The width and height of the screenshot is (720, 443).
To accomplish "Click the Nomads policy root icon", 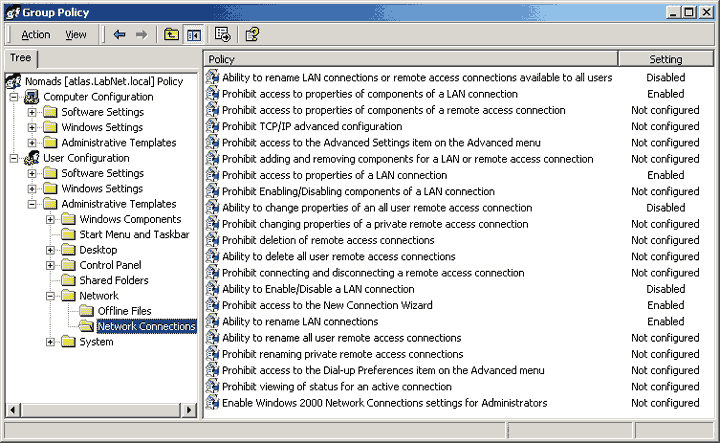I will 14,81.
